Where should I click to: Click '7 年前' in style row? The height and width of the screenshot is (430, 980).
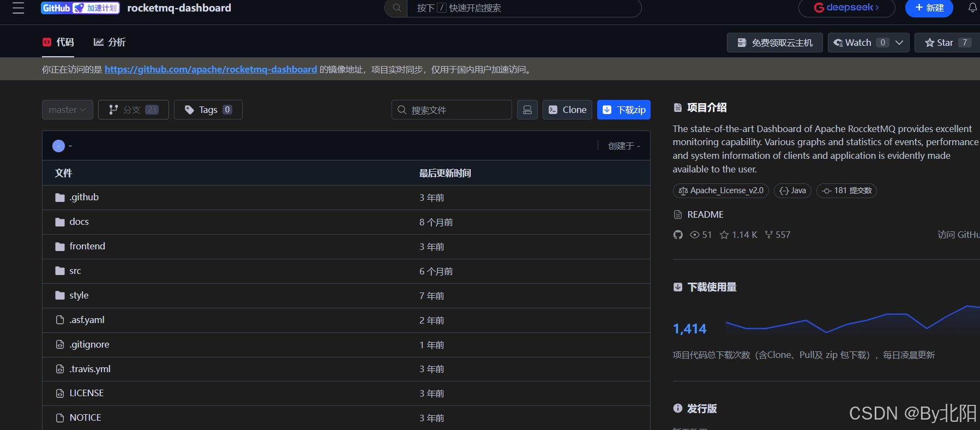pyautogui.click(x=431, y=296)
